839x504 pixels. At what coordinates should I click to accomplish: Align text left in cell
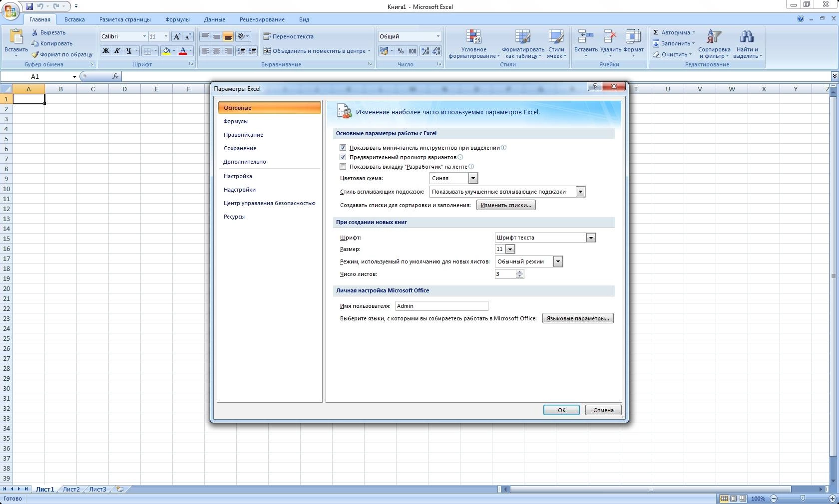pyautogui.click(x=205, y=51)
